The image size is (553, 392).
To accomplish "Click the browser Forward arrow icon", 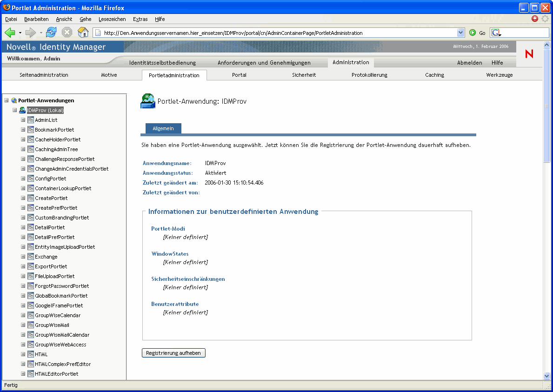I will tap(31, 33).
